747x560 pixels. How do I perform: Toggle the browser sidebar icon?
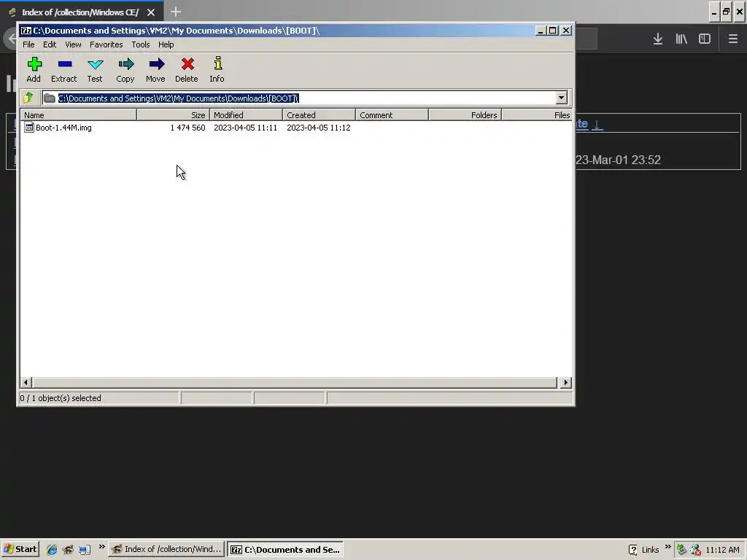coord(705,39)
